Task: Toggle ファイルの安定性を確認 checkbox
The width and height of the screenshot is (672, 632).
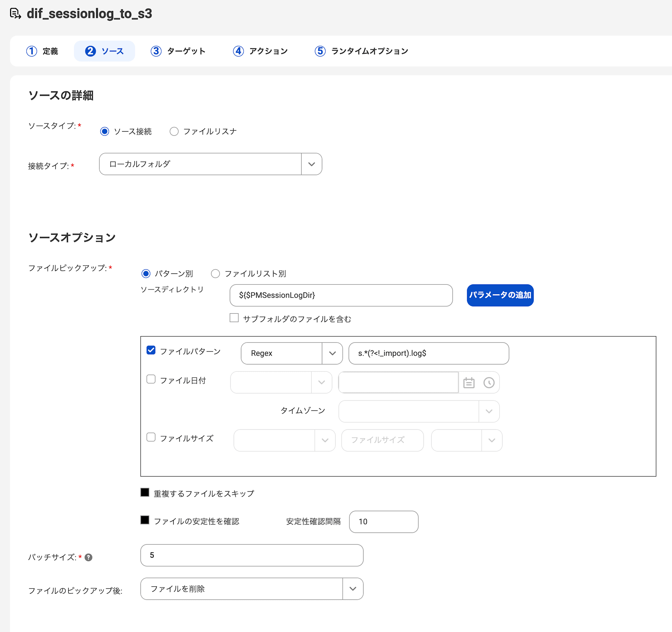Action: 145,520
